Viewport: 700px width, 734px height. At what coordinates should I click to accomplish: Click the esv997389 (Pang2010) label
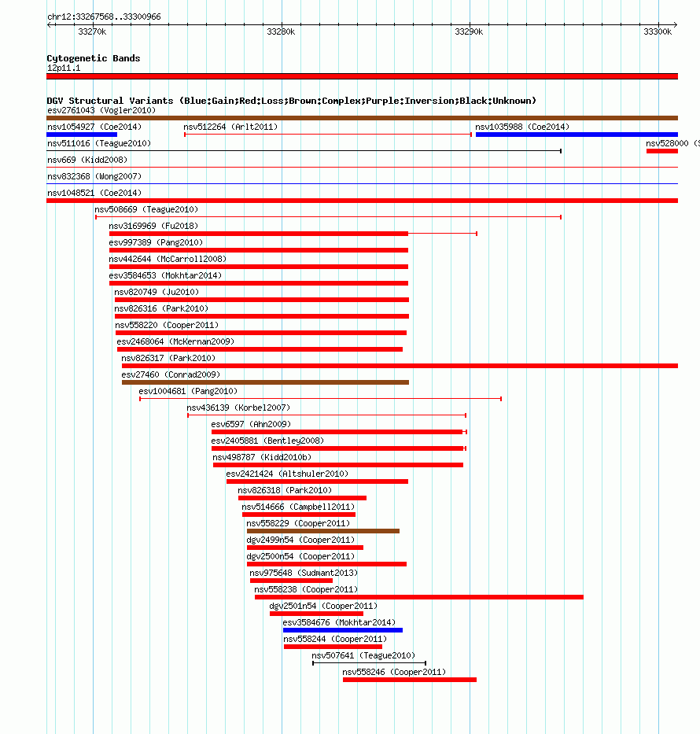pos(156,242)
